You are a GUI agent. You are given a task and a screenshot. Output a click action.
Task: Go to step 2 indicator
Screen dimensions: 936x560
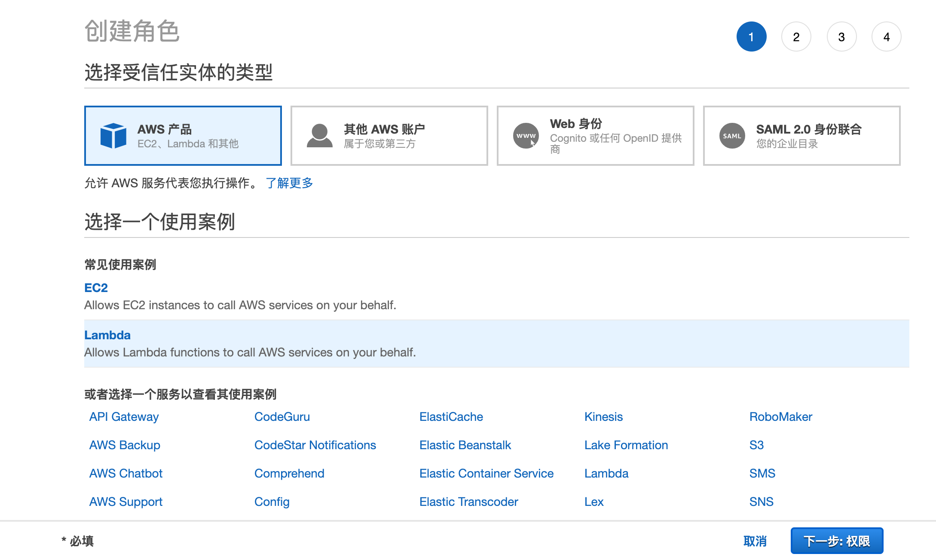click(796, 37)
